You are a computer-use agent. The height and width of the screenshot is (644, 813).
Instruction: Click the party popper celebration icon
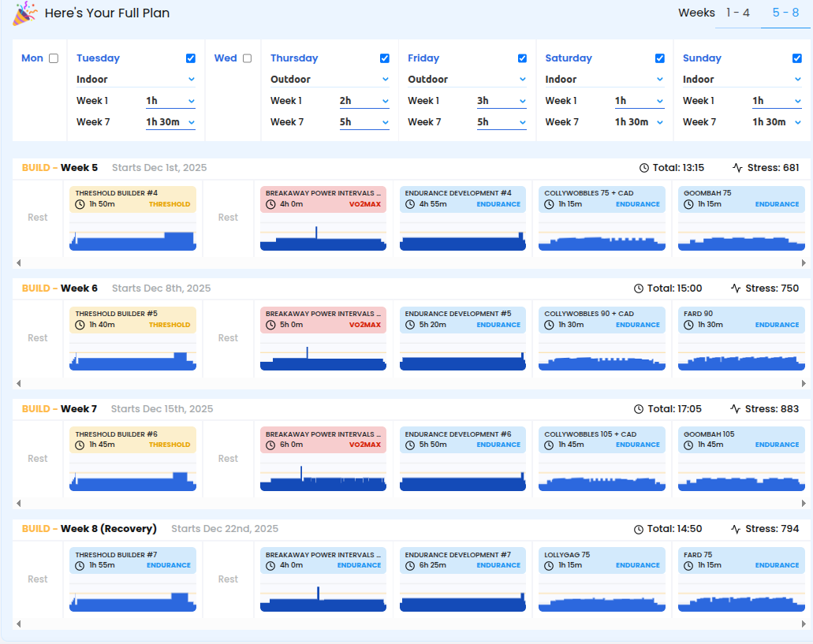pos(24,13)
